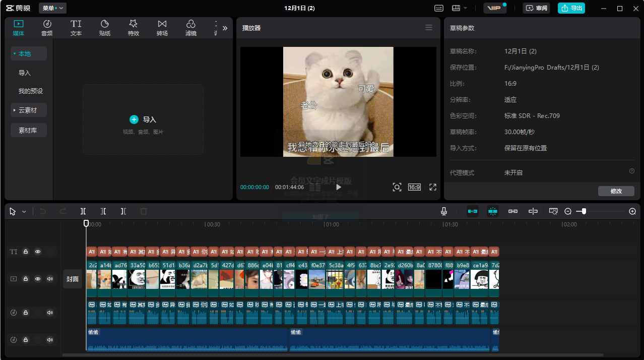Open the 菜单 dropdown menu
This screenshot has height=360, width=644.
[x=52, y=8]
